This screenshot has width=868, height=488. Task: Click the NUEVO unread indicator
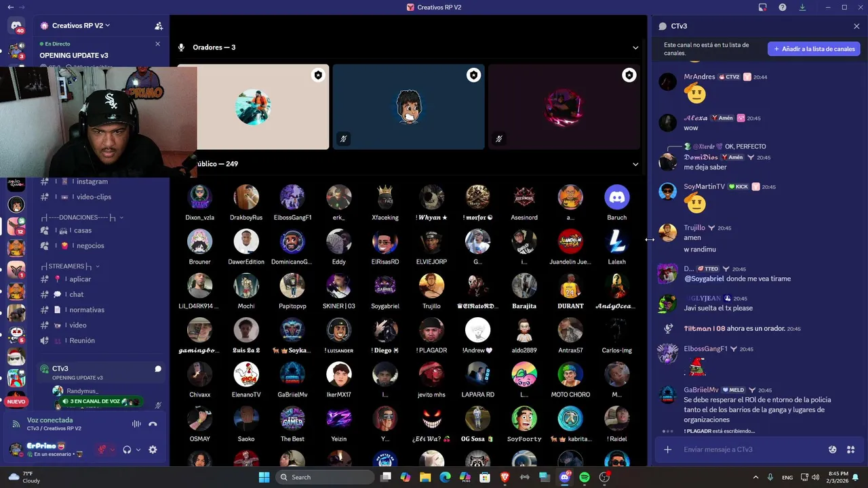[16, 402]
